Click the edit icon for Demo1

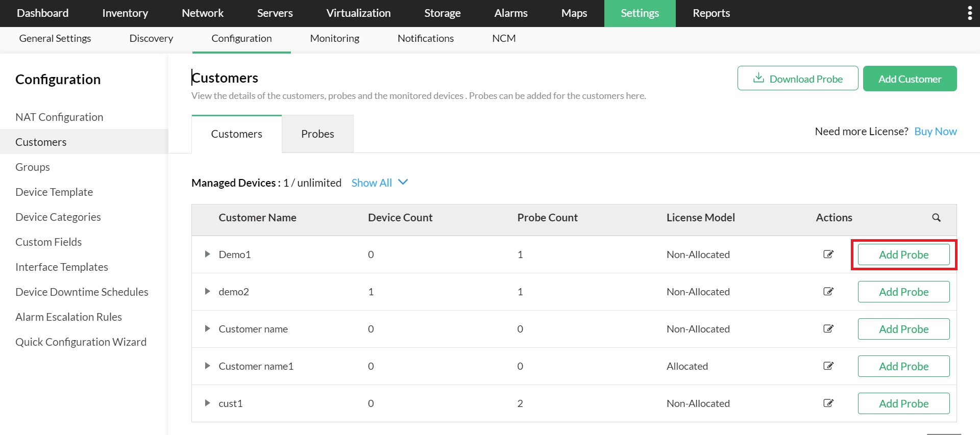pyautogui.click(x=828, y=254)
